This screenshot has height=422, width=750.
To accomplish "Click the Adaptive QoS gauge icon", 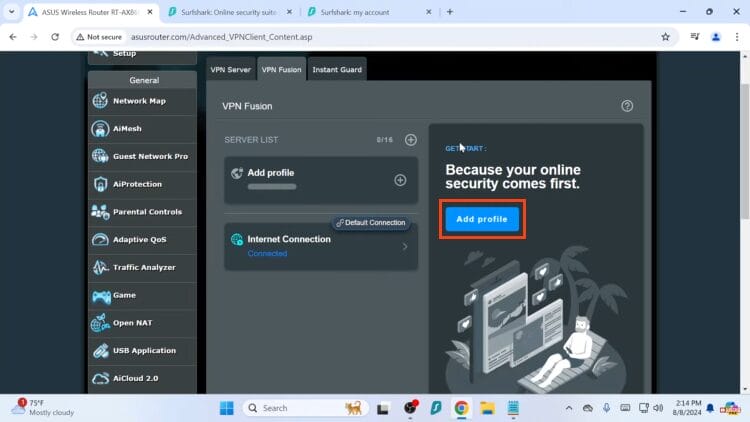I will point(100,239).
